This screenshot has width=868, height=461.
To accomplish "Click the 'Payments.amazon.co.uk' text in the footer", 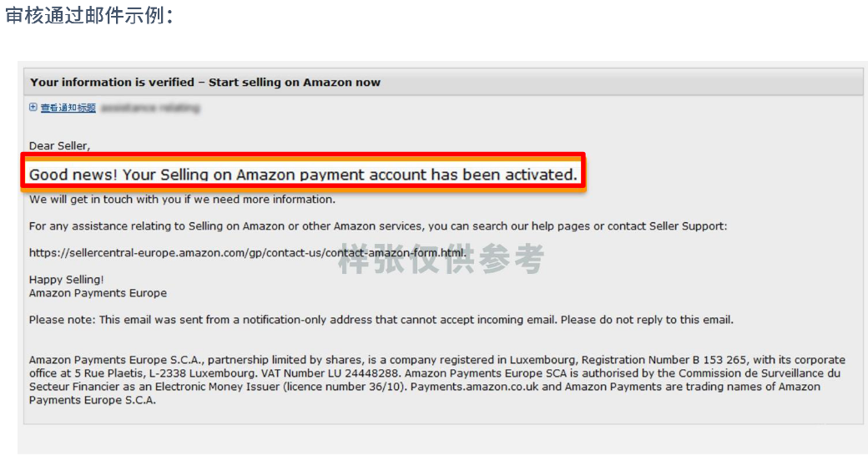I will [x=474, y=386].
